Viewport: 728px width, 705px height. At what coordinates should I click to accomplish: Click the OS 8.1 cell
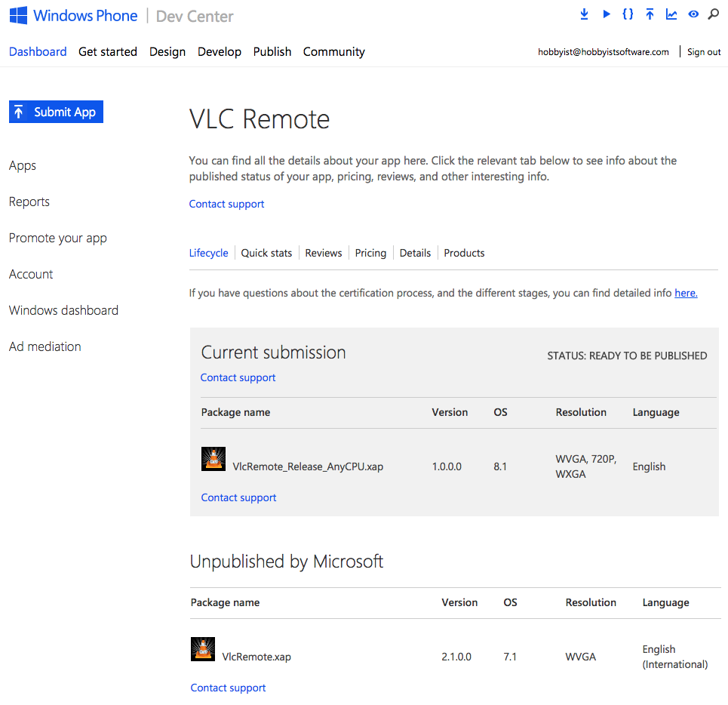tap(500, 466)
